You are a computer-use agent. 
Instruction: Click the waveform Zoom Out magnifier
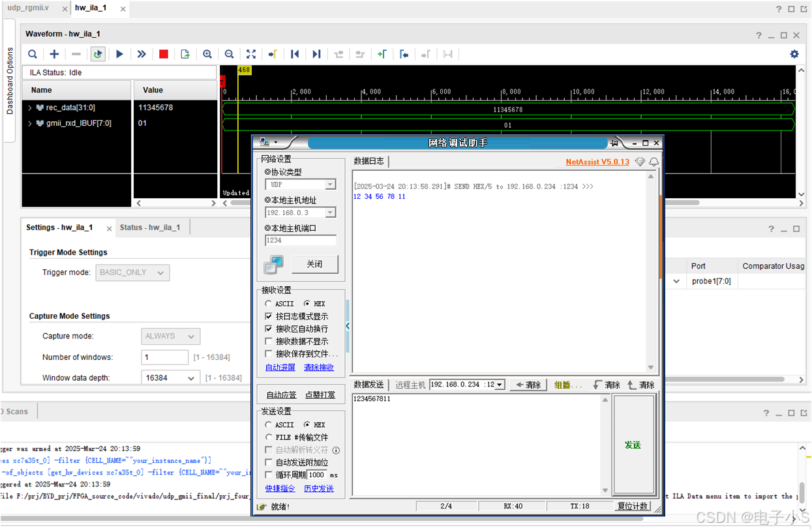click(x=229, y=54)
